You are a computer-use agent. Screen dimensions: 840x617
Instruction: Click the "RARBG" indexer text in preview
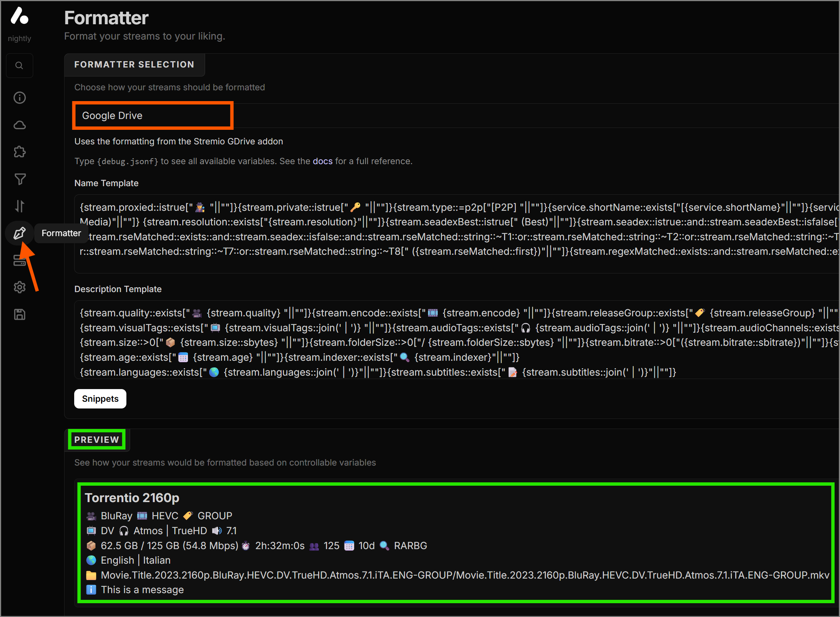pos(410,546)
